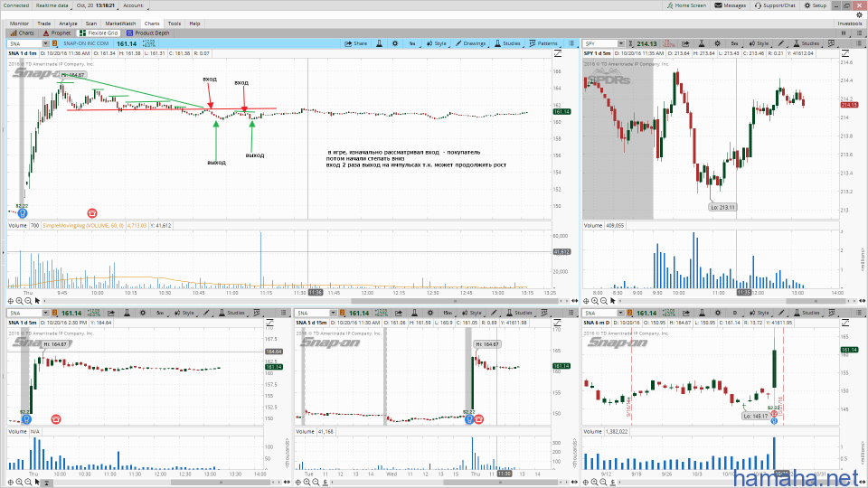Viewport: 868px width, 488px height.
Task: Open the Help tab
Action: point(194,23)
